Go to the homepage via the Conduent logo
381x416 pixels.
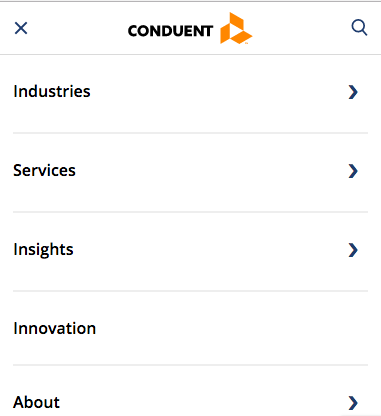click(x=190, y=29)
